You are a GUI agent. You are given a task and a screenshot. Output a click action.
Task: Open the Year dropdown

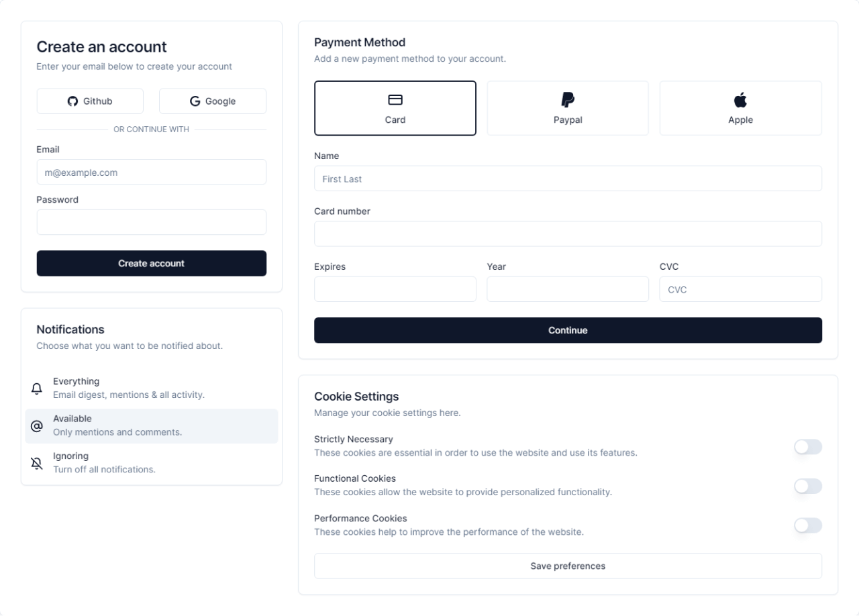[x=568, y=289]
